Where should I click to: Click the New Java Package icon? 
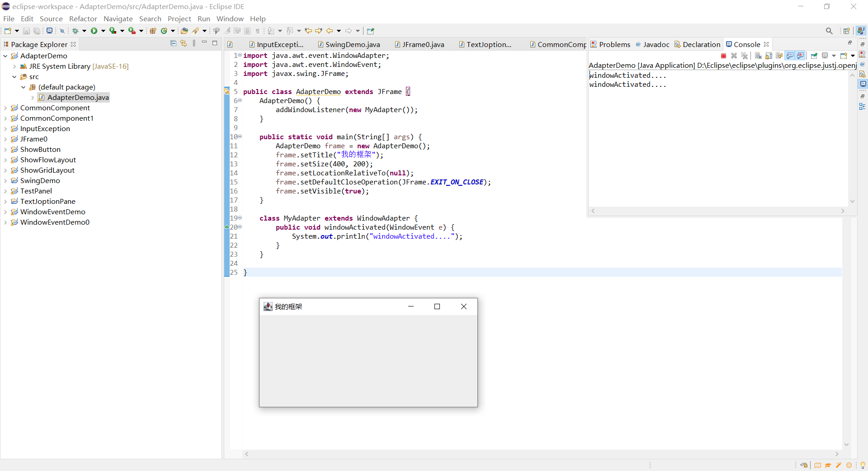[153, 31]
